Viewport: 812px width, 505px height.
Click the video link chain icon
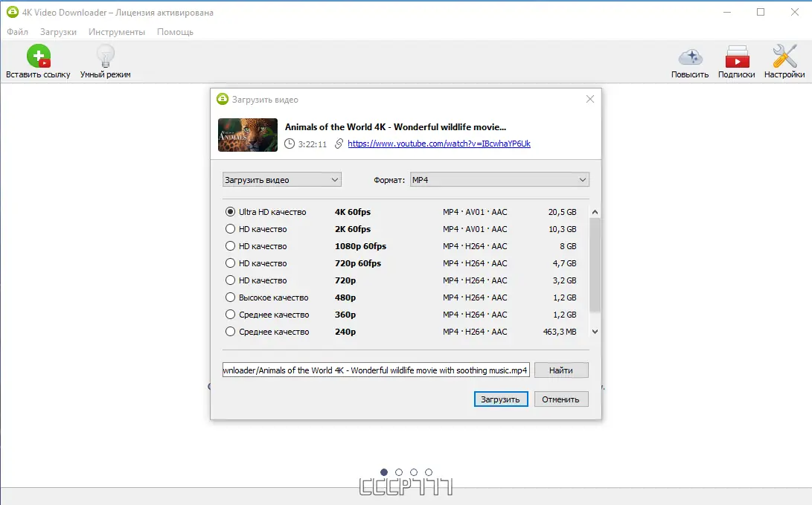coord(339,144)
